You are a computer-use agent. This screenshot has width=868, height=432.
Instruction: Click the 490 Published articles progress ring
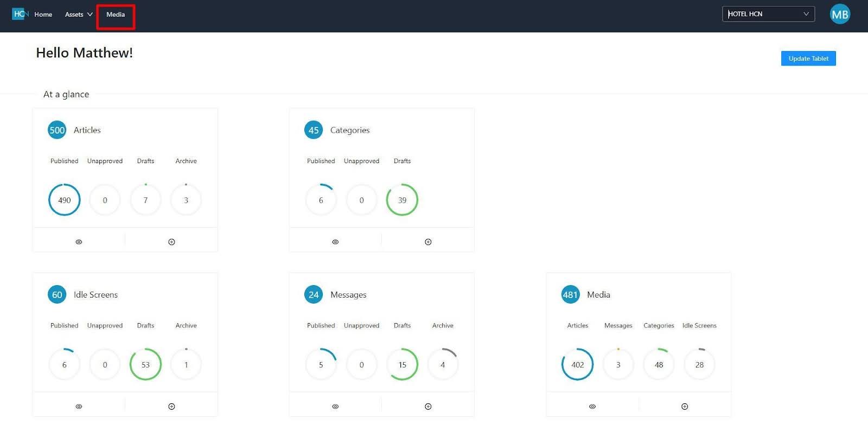[x=65, y=200]
